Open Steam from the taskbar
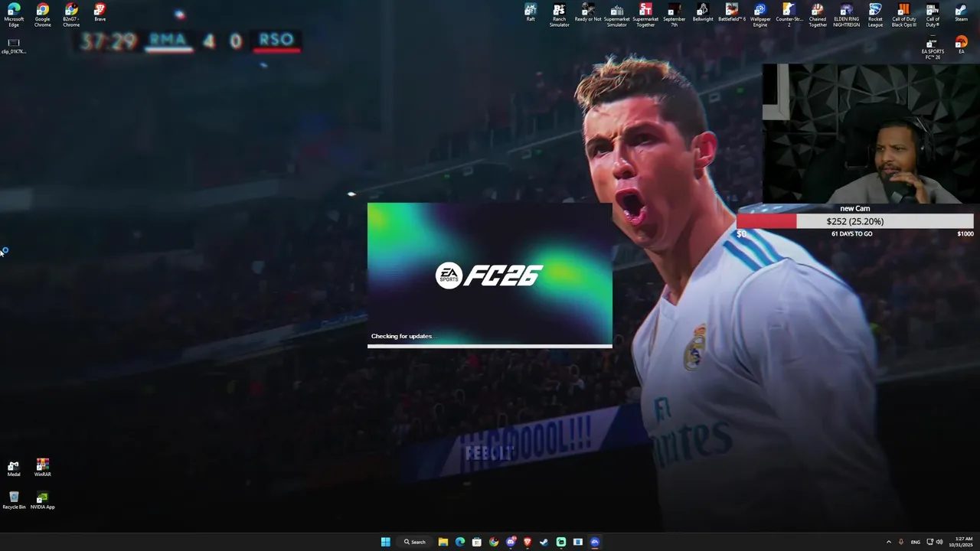Screen dimensions: 980x551 (x=544, y=542)
